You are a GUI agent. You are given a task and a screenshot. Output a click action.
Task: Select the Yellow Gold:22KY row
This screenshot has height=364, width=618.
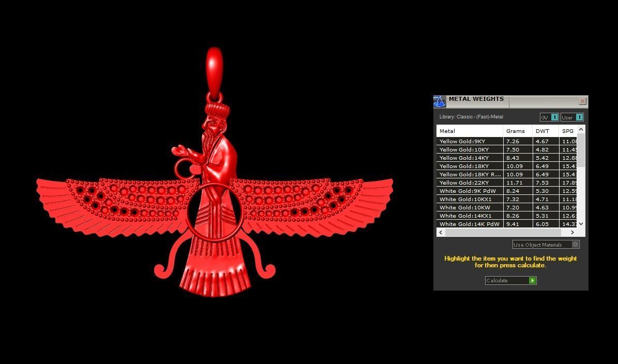pos(507,183)
